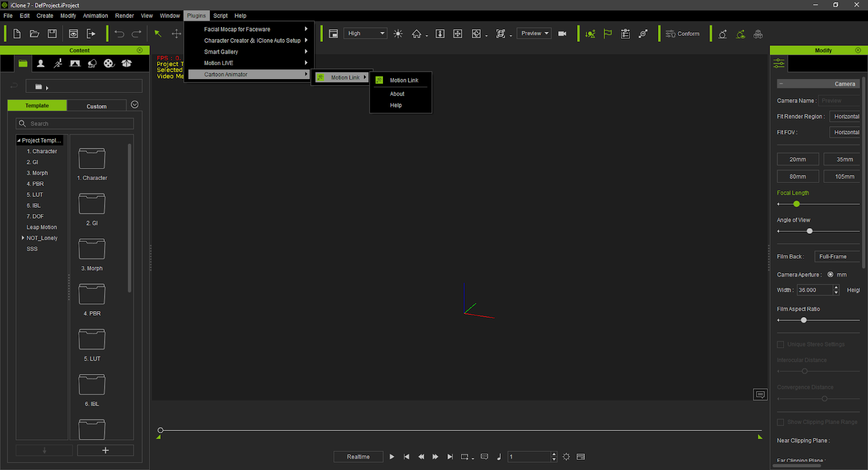Open the Fit FOV Horizontal dropdown
This screenshot has height=470, width=868.
pyautogui.click(x=845, y=132)
